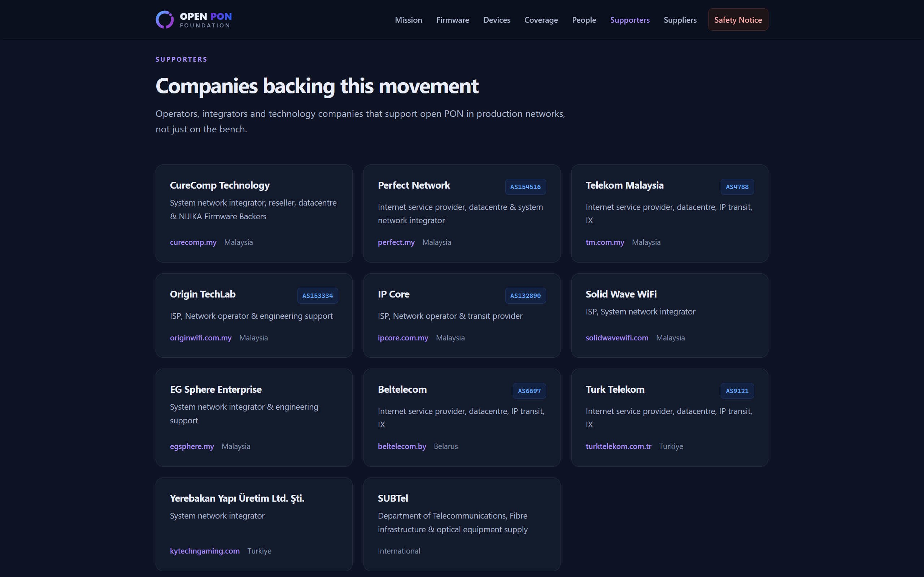Screen dimensions: 924x577
Task: Click the Open PON Foundation logo icon
Action: (165, 20)
